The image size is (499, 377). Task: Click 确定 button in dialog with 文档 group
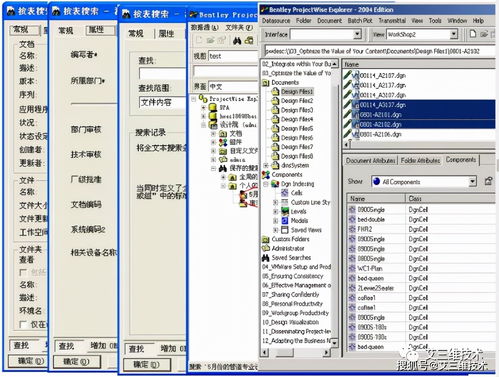point(27,361)
